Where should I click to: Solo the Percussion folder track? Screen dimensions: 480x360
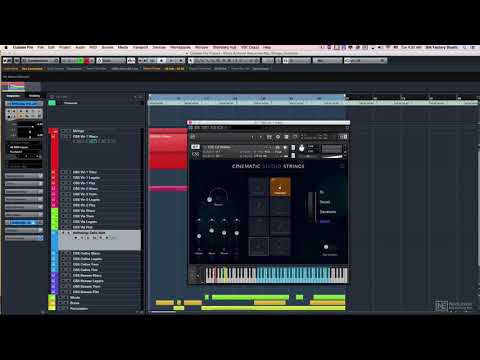tap(66, 309)
